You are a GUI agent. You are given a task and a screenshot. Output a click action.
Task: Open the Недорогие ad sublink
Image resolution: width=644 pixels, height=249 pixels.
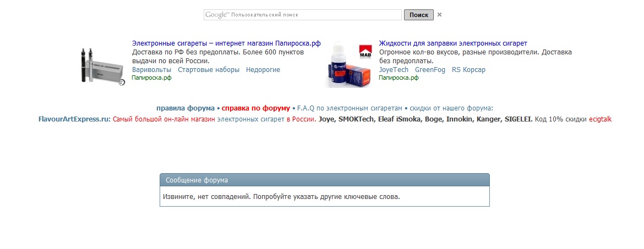pyautogui.click(x=263, y=70)
